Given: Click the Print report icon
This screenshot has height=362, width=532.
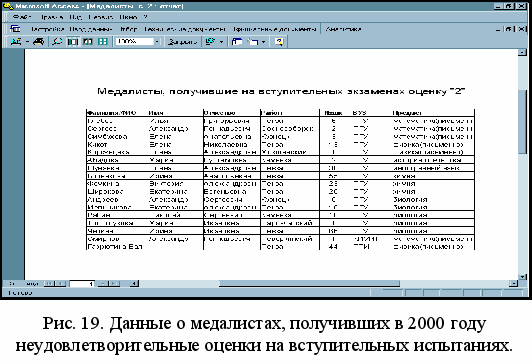Looking at the screenshot, I should click(x=38, y=41).
